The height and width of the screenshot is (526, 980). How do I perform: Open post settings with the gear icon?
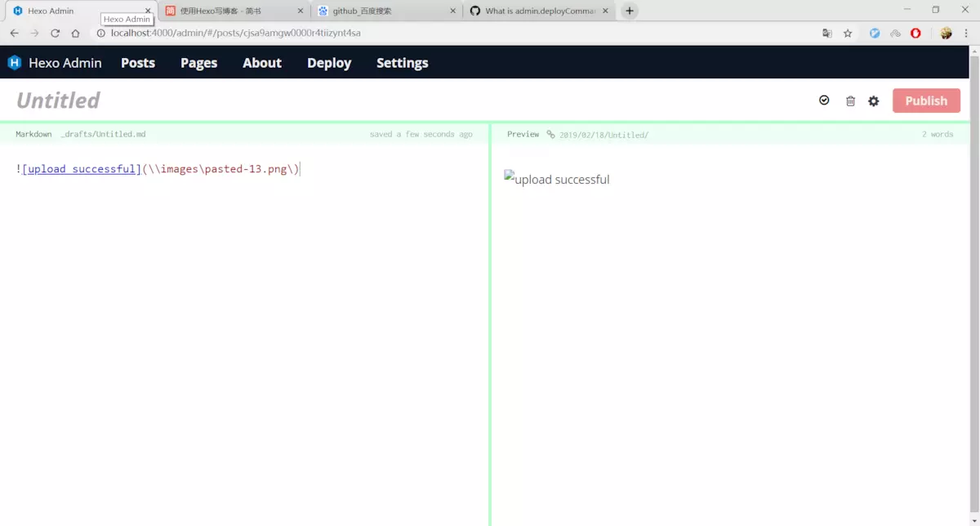click(x=874, y=101)
